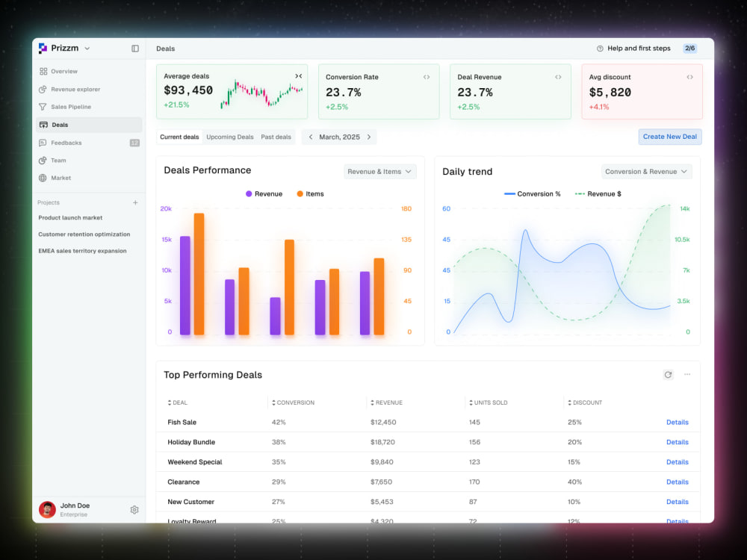Open Details for Holiday Bundle
The height and width of the screenshot is (560, 747).
[677, 442]
